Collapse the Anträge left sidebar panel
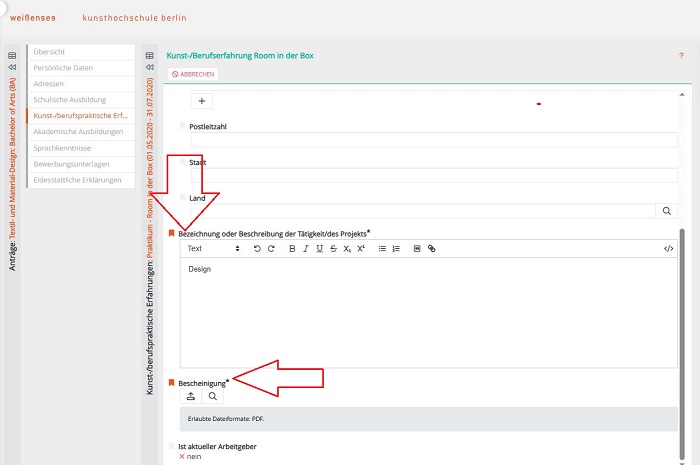The image size is (700, 465). 12,68
